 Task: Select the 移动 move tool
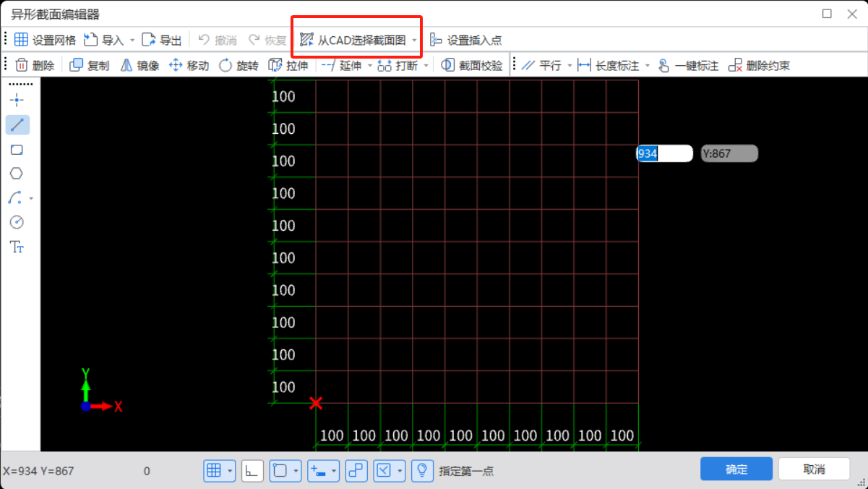pos(189,65)
